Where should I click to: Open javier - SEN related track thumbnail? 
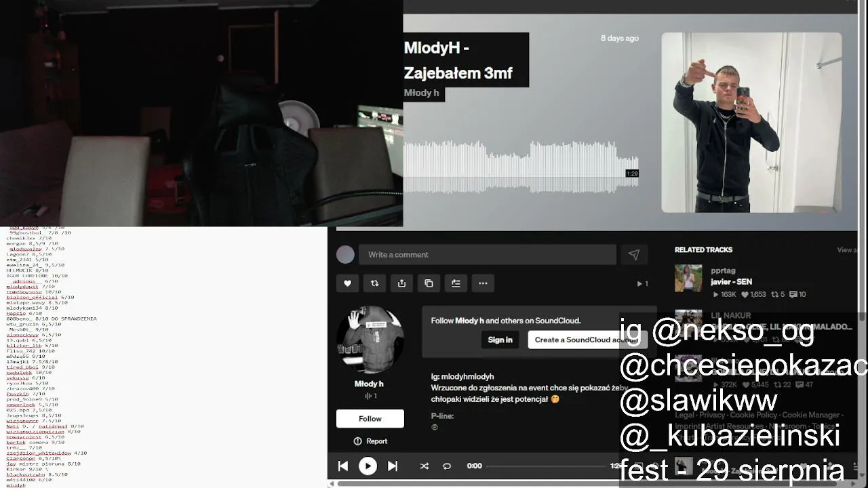[x=688, y=279]
